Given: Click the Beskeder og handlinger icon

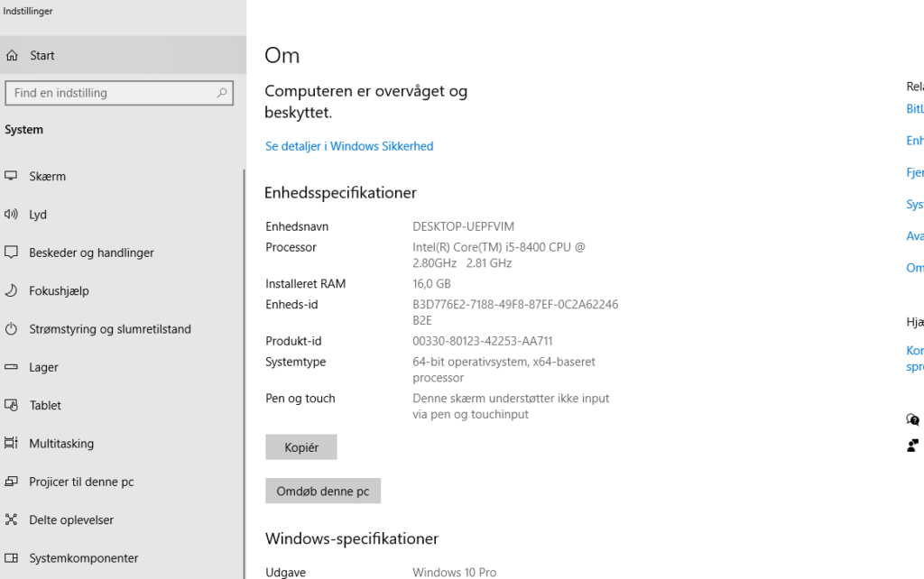Looking at the screenshot, I should tap(11, 253).
